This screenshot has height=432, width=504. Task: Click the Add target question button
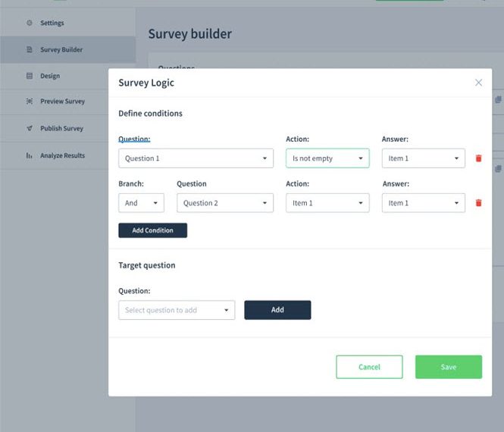coord(277,310)
